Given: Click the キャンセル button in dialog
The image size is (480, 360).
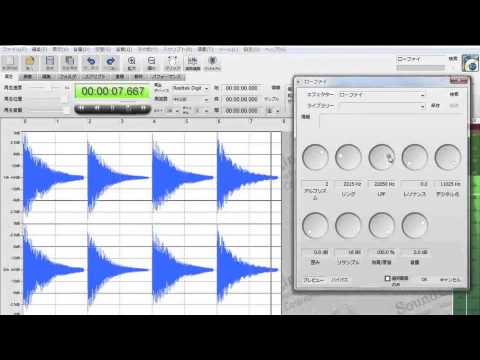Looking at the screenshot, I should (x=450, y=280).
